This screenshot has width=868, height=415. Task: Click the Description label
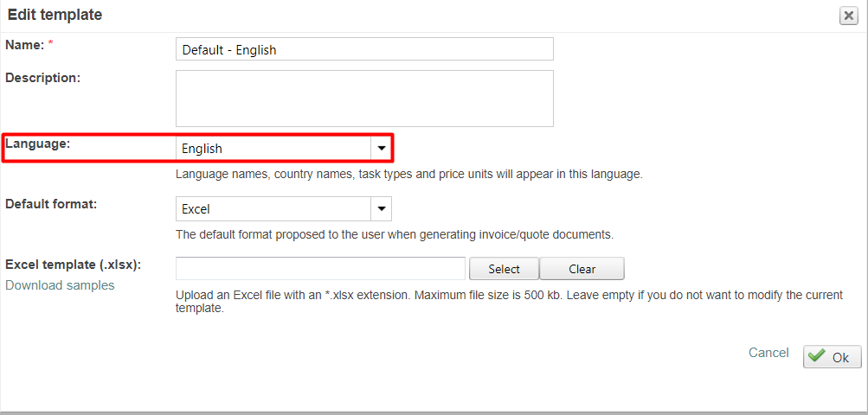(42, 78)
